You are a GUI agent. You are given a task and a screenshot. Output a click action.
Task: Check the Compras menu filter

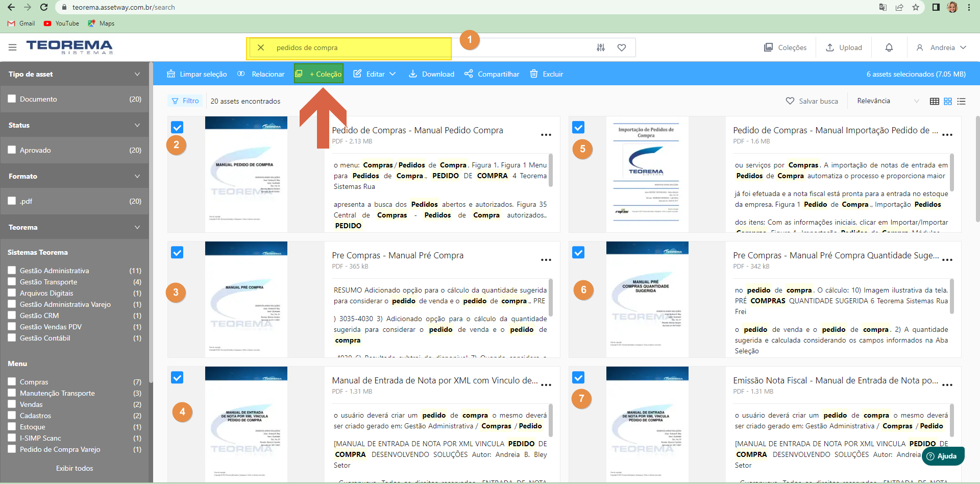click(12, 381)
